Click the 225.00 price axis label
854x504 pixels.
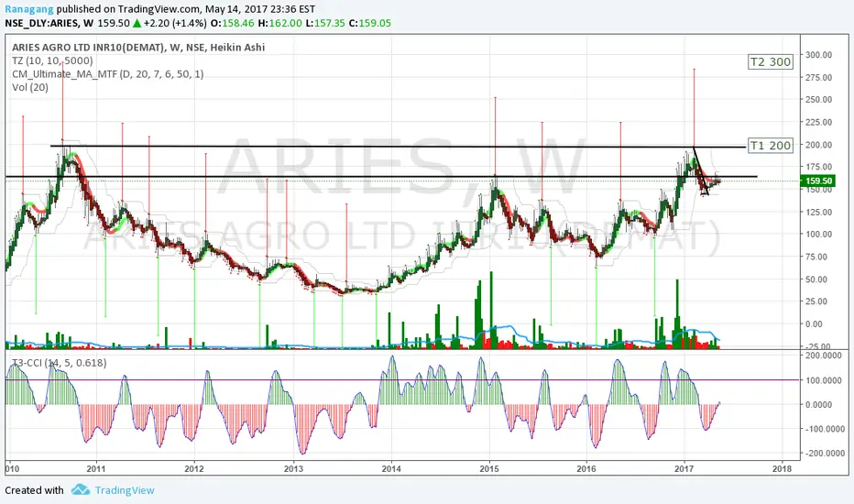click(818, 123)
